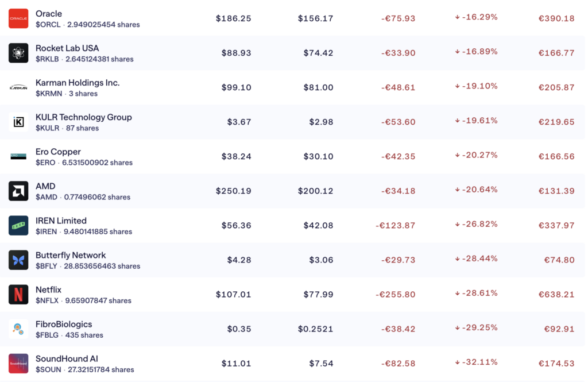Click KULR's $2.98 current price
The width and height of the screenshot is (588, 382).
point(321,122)
